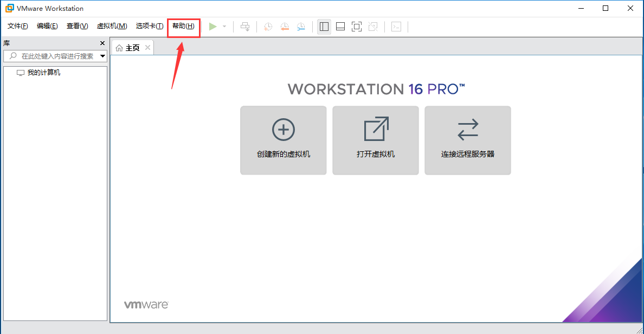Toggle the library panel visibility
644x334 pixels.
324,26
